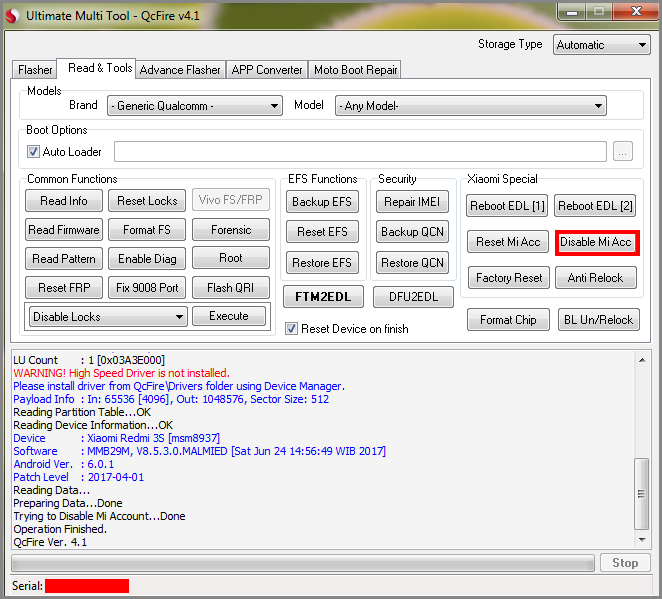Click the 'Reading Partition Table...OK' line
Image resolution: width=662 pixels, height=599 pixels.
[x=82, y=412]
